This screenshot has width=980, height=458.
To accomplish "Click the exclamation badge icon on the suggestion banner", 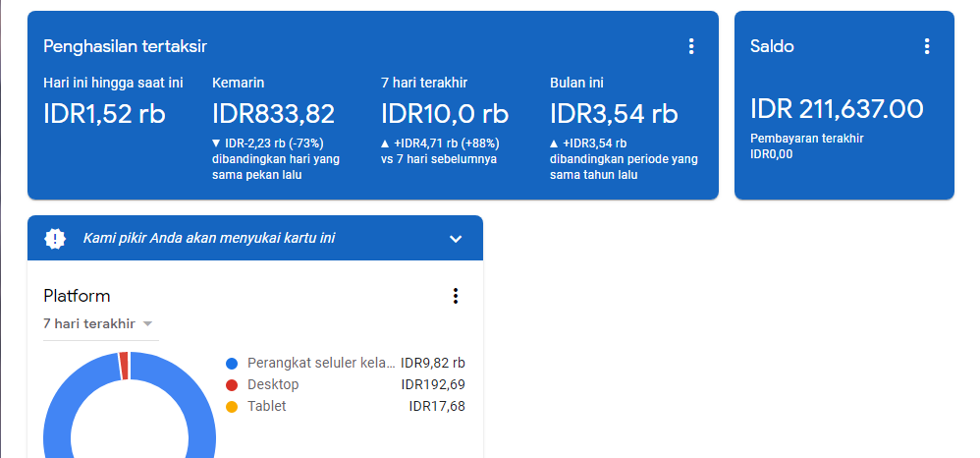I will (x=56, y=238).
